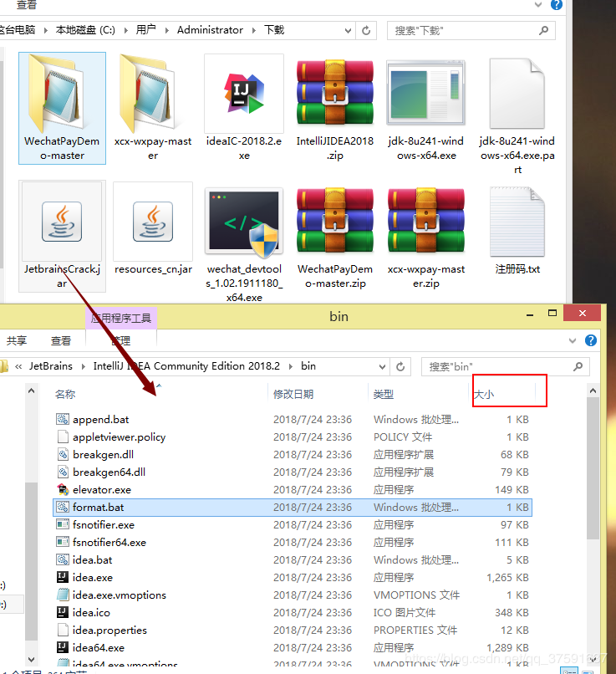Image resolution: width=616 pixels, height=674 pixels.
Task: Open help in the 下载 window
Action: (x=557, y=5)
